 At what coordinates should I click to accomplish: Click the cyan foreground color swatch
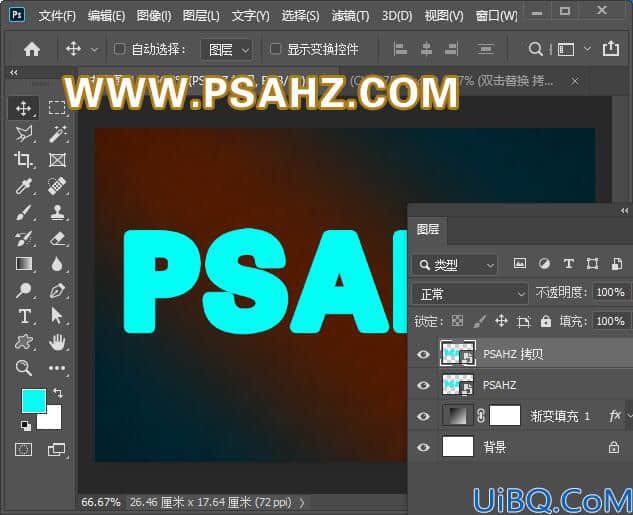pyautogui.click(x=33, y=400)
